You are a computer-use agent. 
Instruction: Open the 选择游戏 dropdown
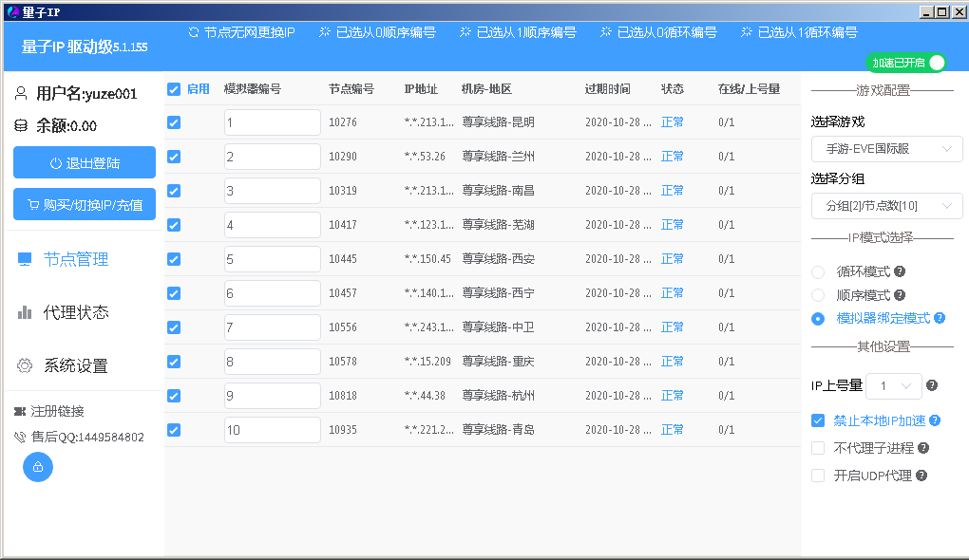(x=885, y=149)
